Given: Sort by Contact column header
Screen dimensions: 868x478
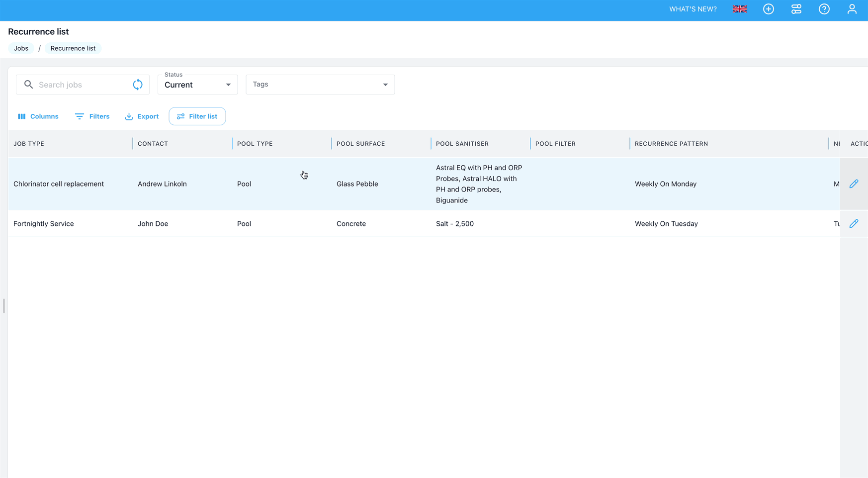Looking at the screenshot, I should [153, 144].
